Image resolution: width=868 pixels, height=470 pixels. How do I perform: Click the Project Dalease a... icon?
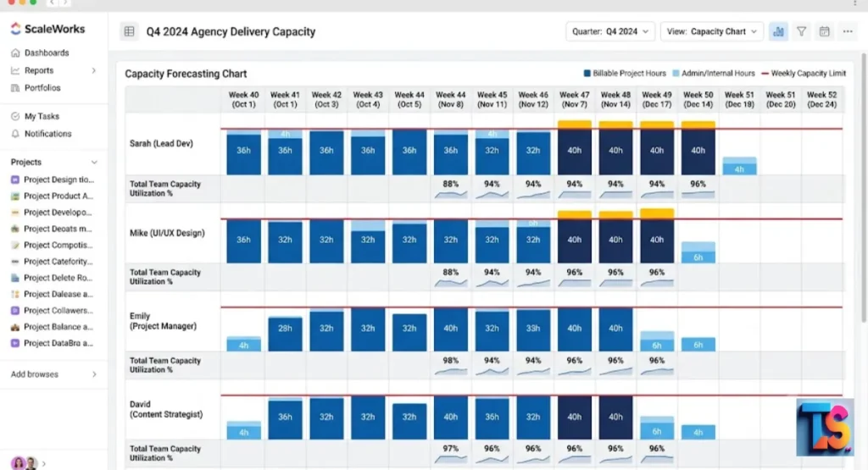pos(15,294)
